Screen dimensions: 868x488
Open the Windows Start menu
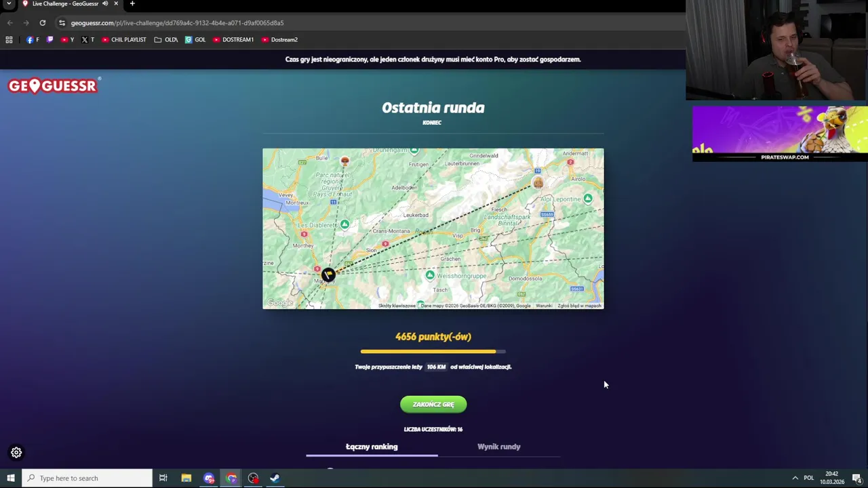tap(11, 478)
